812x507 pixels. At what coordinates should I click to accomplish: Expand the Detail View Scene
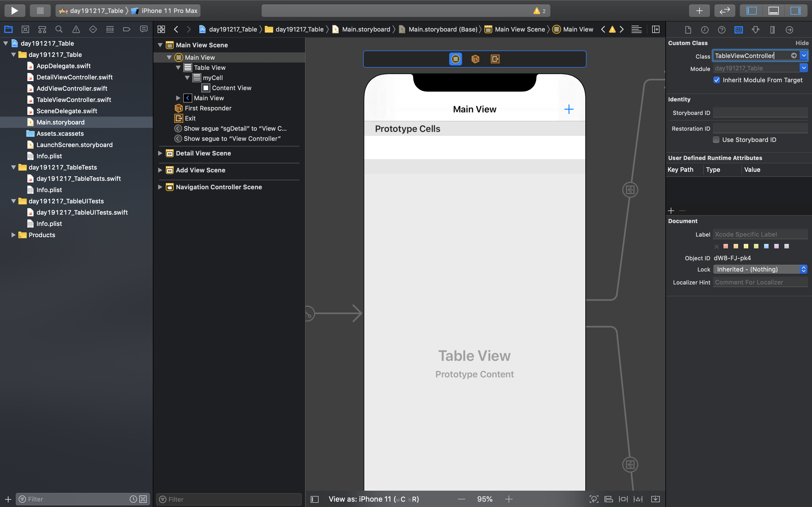[160, 153]
